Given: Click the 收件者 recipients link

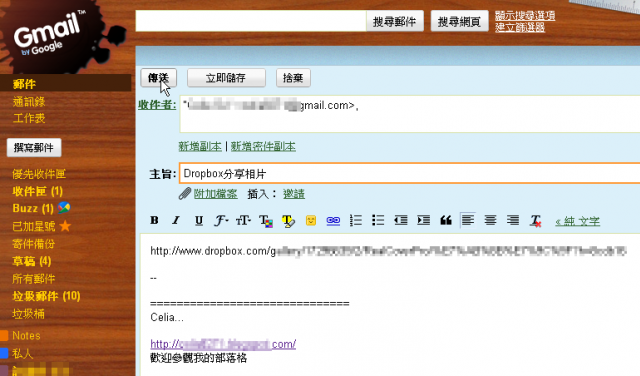Looking at the screenshot, I should (x=157, y=105).
